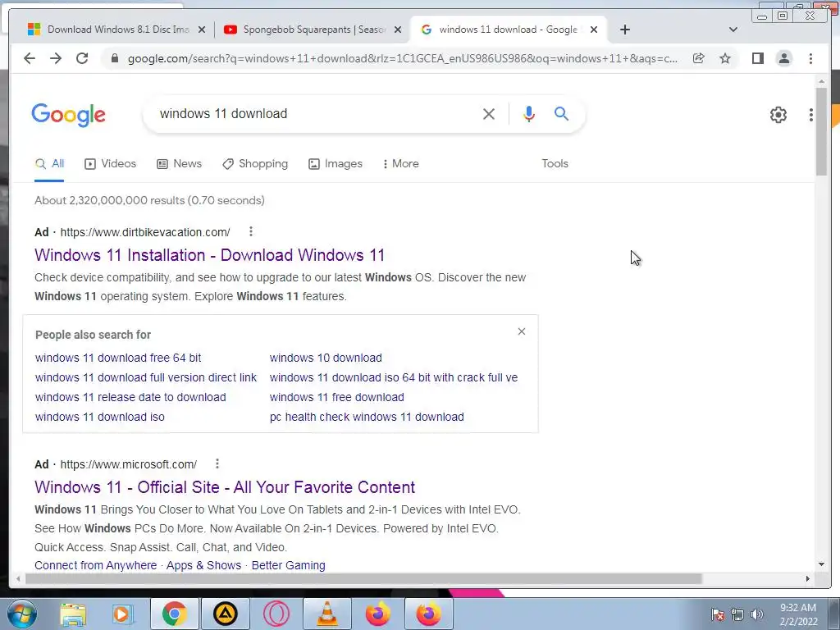840x630 pixels.
Task: Switch to Shopping results
Action: (255, 164)
